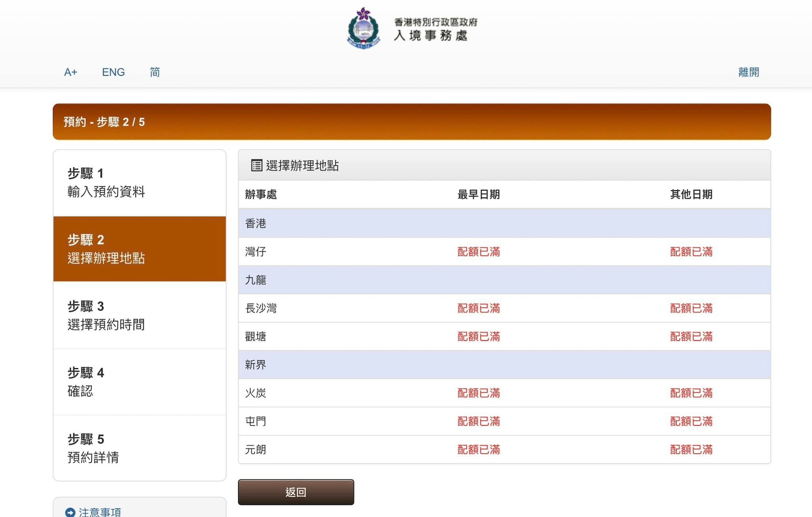Click 長沙灣 other dates 配額已滿
Viewport: 812px width, 517px height.
click(x=691, y=309)
